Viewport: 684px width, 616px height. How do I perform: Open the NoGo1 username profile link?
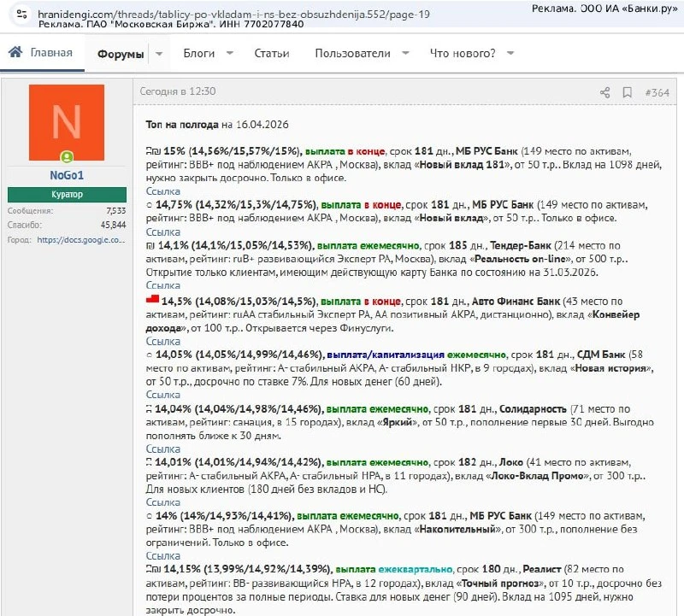point(67,175)
